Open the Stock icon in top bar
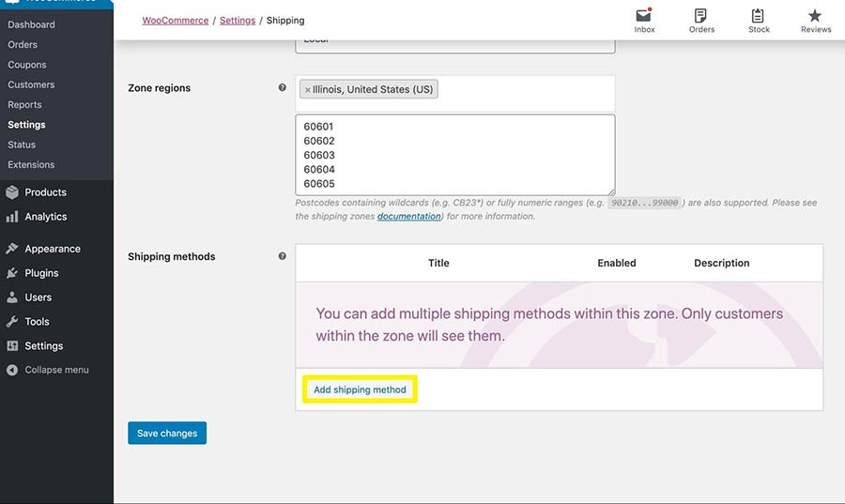The height and width of the screenshot is (504, 845). point(759,16)
